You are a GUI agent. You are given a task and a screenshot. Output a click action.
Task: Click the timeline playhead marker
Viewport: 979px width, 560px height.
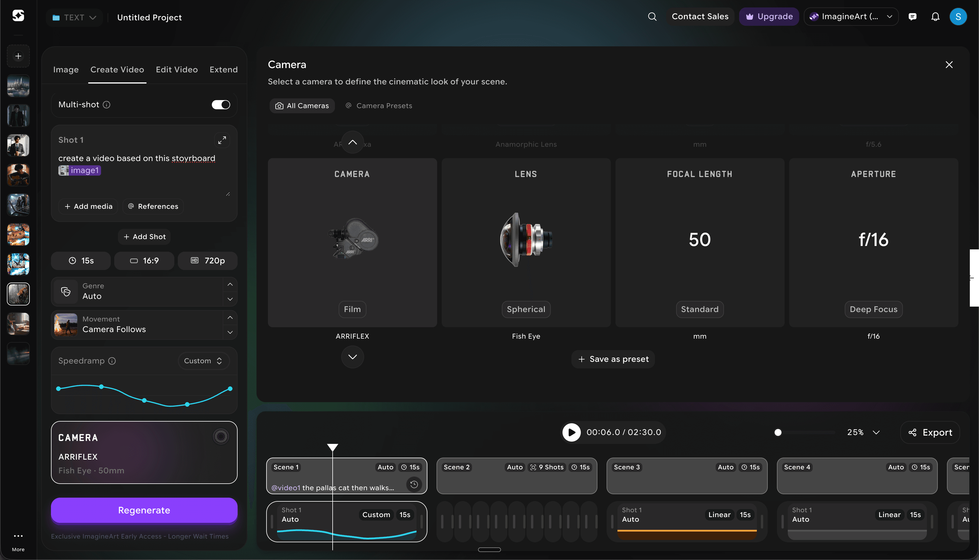tap(333, 447)
